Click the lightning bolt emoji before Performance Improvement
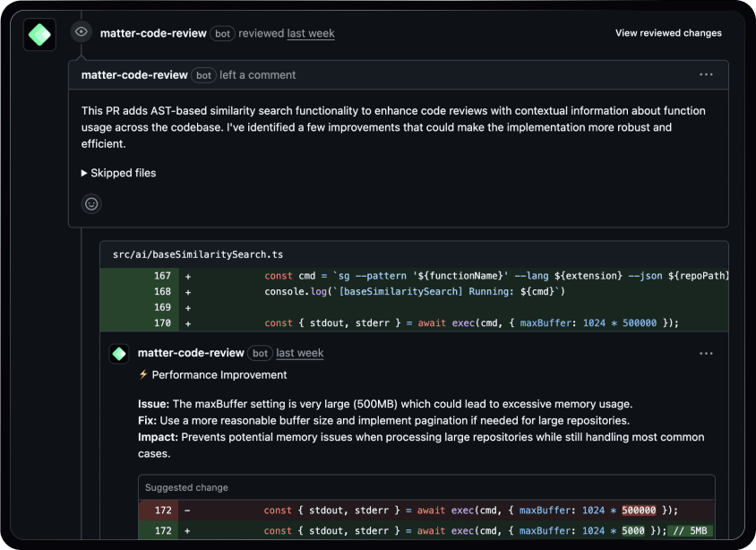This screenshot has height=550, width=756. pyautogui.click(x=143, y=374)
